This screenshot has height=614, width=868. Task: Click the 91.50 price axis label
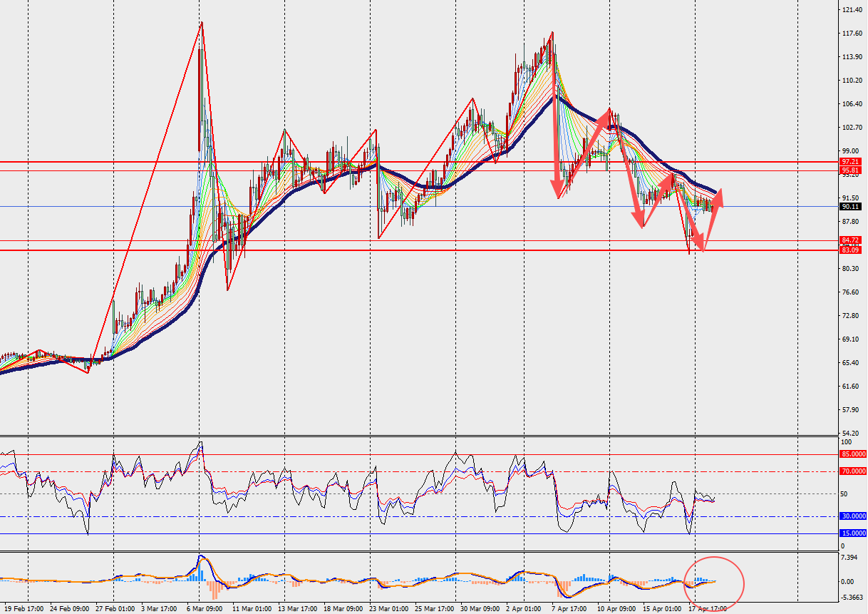point(849,198)
